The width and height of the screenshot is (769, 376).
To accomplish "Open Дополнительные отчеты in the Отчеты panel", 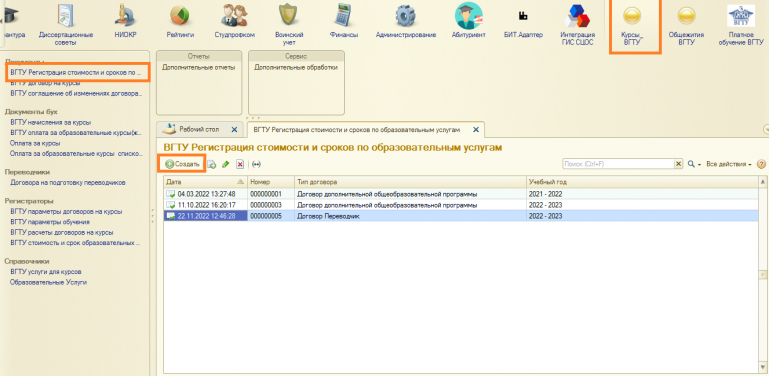I will 199,67.
